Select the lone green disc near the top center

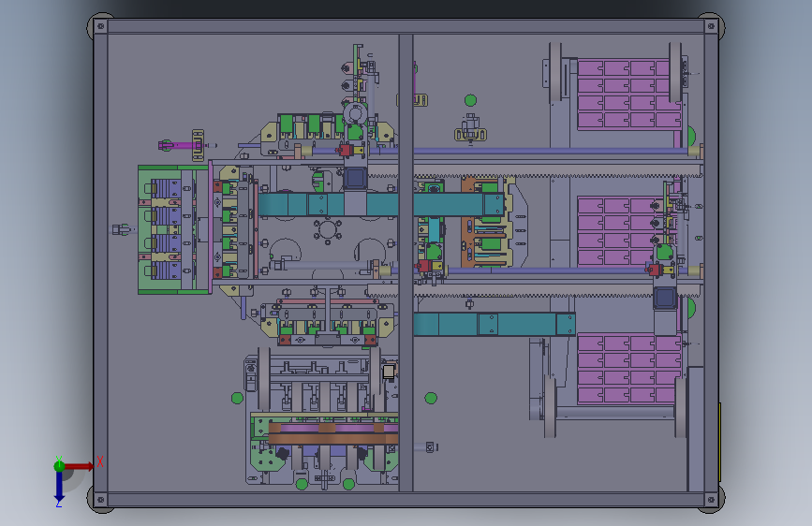click(x=470, y=100)
